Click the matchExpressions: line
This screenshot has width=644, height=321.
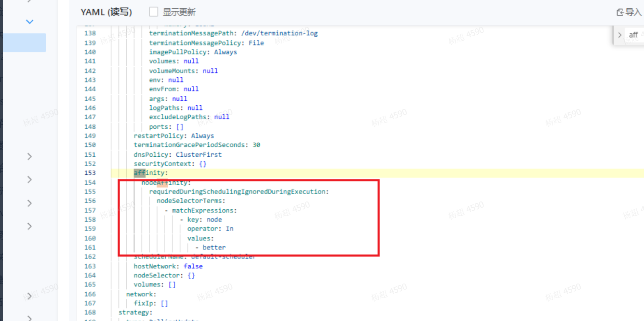coord(200,211)
